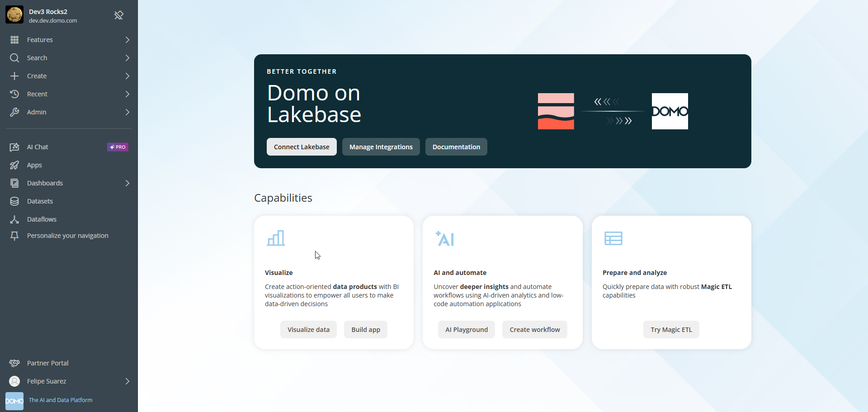868x412 pixels.
Task: Click the Prepare and analyze table icon
Action: (613, 238)
